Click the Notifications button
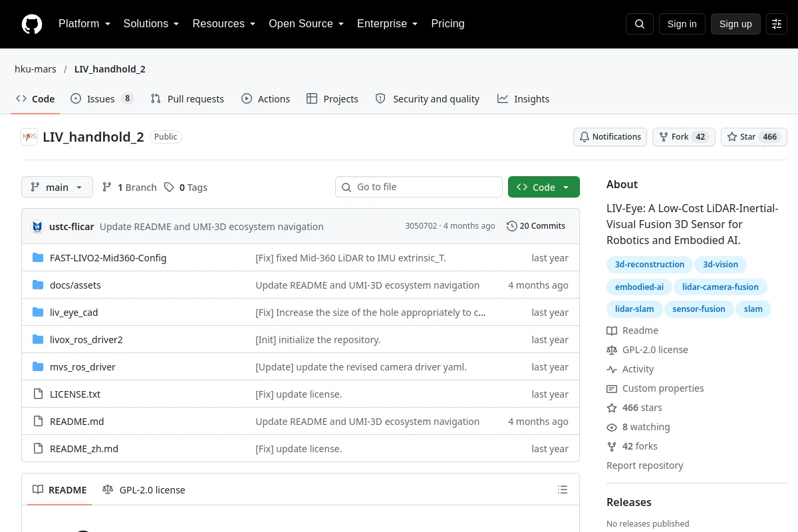The height and width of the screenshot is (532, 798). [610, 137]
